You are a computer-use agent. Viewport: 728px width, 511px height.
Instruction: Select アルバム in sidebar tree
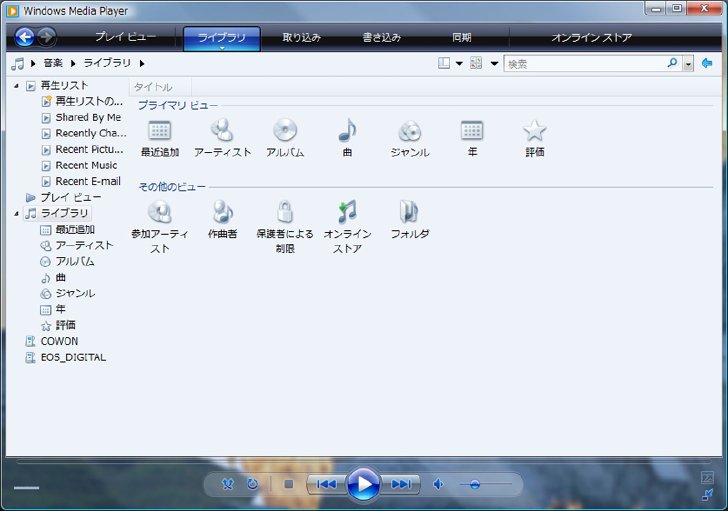click(x=75, y=261)
